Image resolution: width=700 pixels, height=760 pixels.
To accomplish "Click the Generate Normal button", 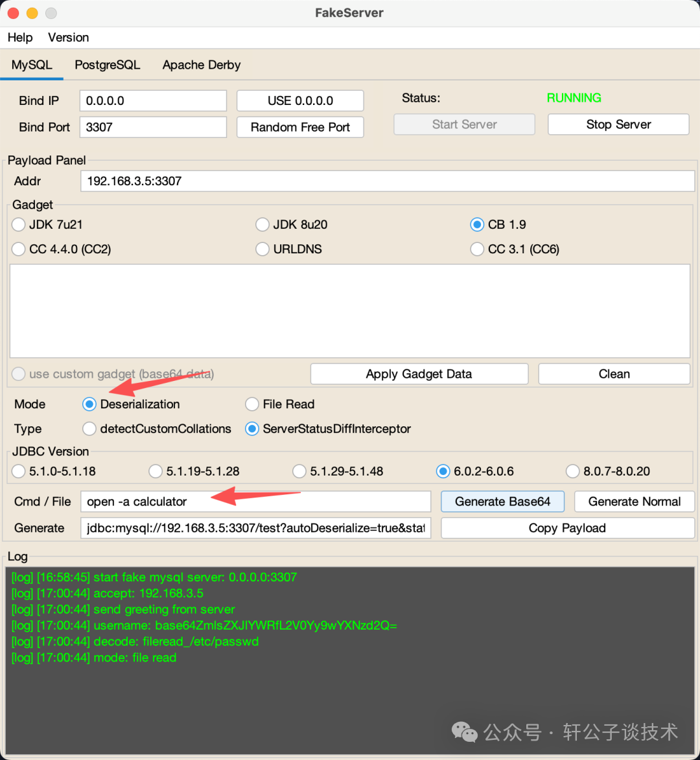I will pyautogui.click(x=634, y=501).
